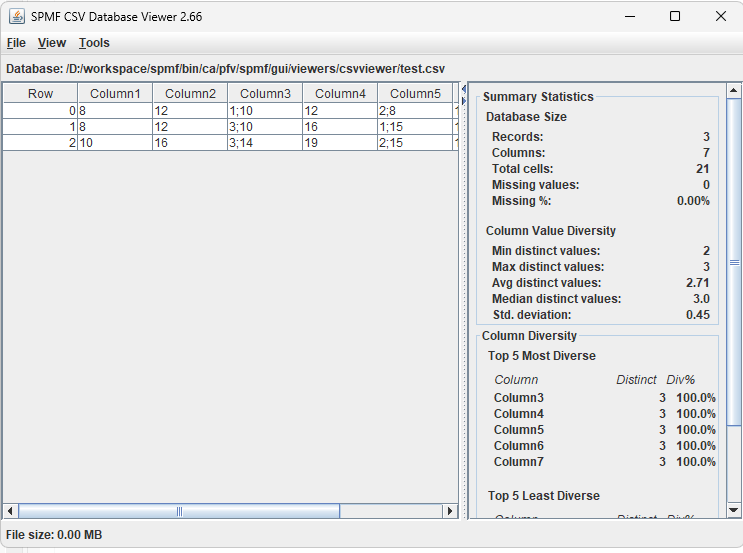Click the 'Missing %:' value 0.00%
The width and height of the screenshot is (743, 553).
[693, 201]
